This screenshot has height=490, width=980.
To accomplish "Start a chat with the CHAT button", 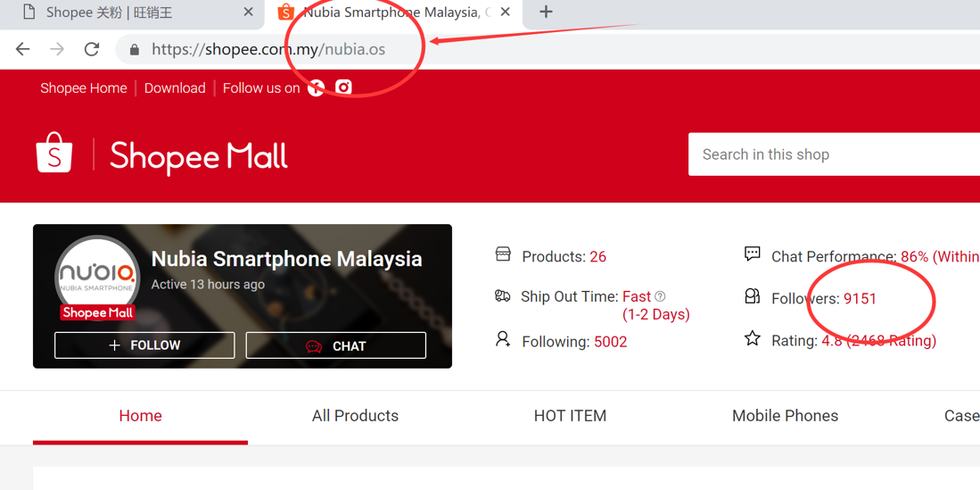I will tap(335, 345).
